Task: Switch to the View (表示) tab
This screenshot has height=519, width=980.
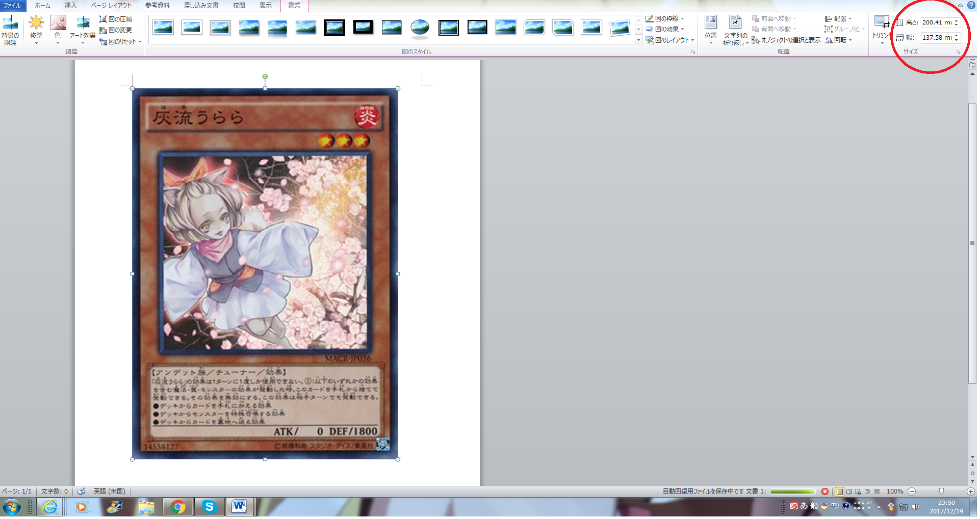Action: pos(266,6)
